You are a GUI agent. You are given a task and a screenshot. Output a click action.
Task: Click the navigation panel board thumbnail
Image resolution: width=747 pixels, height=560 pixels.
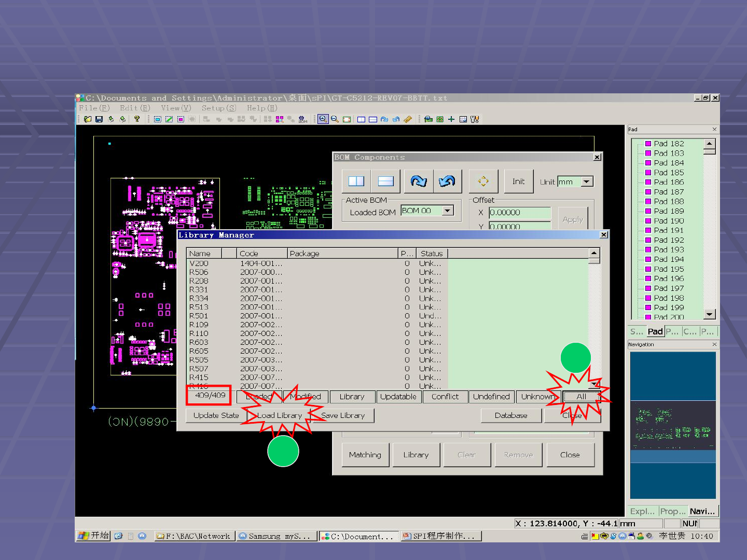(x=673, y=425)
